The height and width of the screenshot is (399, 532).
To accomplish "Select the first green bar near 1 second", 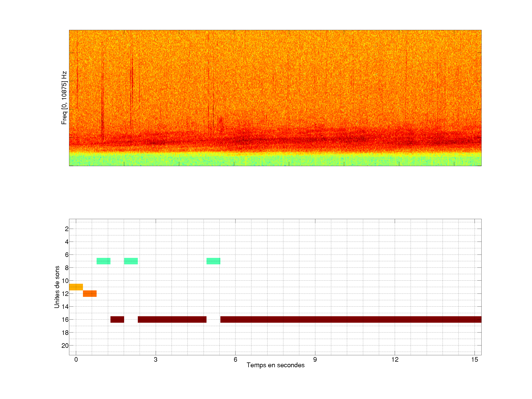I will click(103, 261).
